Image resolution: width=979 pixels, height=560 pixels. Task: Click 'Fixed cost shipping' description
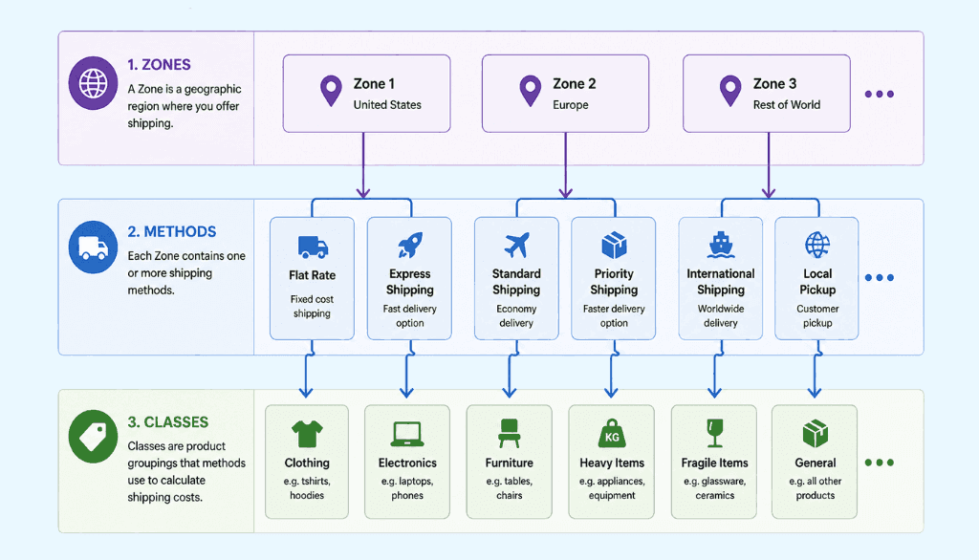click(x=313, y=307)
